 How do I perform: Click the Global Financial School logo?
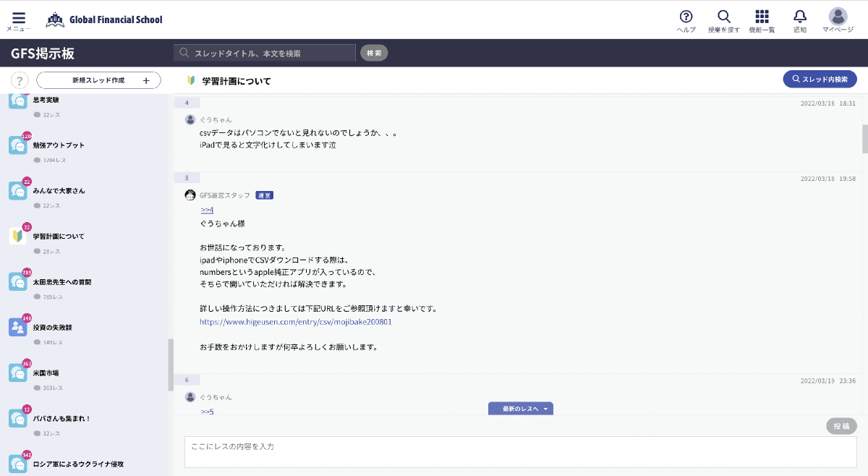104,20
